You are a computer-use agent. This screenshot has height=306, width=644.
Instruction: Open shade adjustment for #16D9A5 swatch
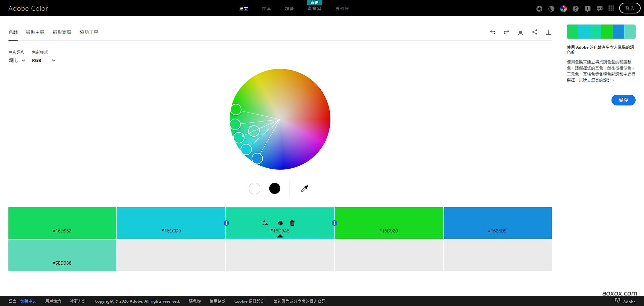[x=280, y=223]
